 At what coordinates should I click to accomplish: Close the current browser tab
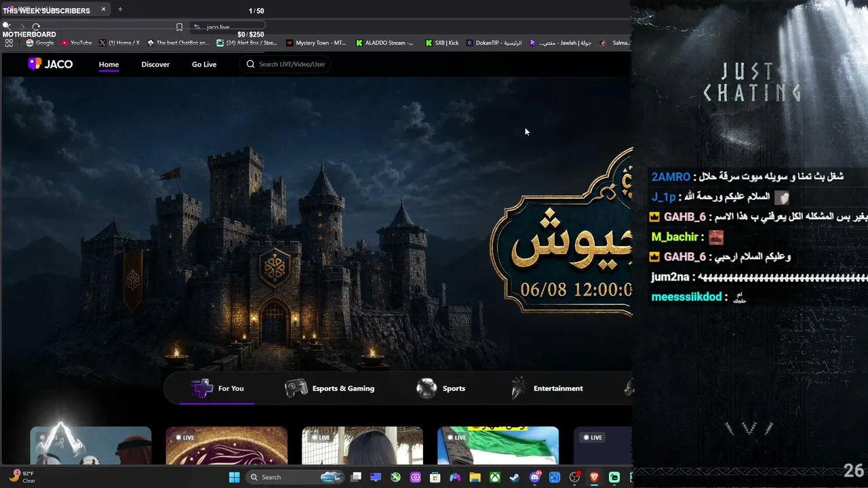(x=104, y=9)
